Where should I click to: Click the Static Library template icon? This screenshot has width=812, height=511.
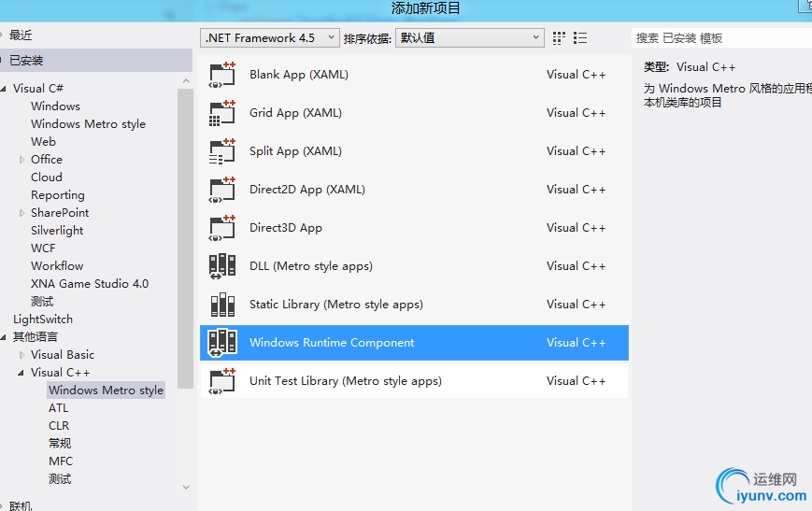tap(222, 305)
